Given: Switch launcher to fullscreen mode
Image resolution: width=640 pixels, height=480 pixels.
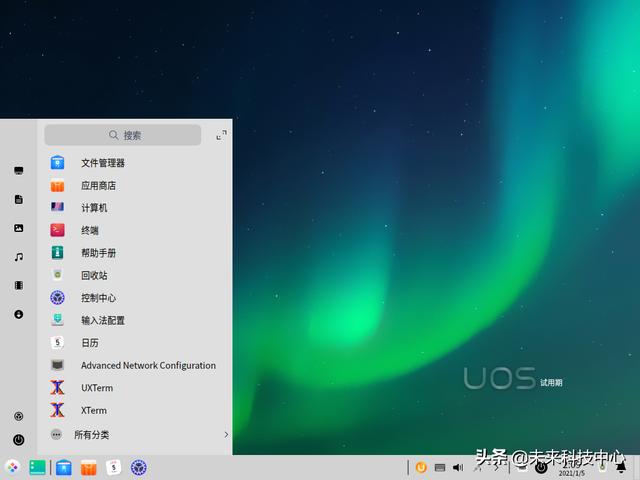Looking at the screenshot, I should point(221,135).
